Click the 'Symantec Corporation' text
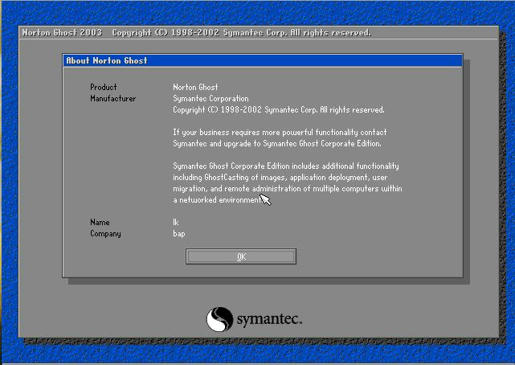Screen dimensions: 515x365 (210, 99)
